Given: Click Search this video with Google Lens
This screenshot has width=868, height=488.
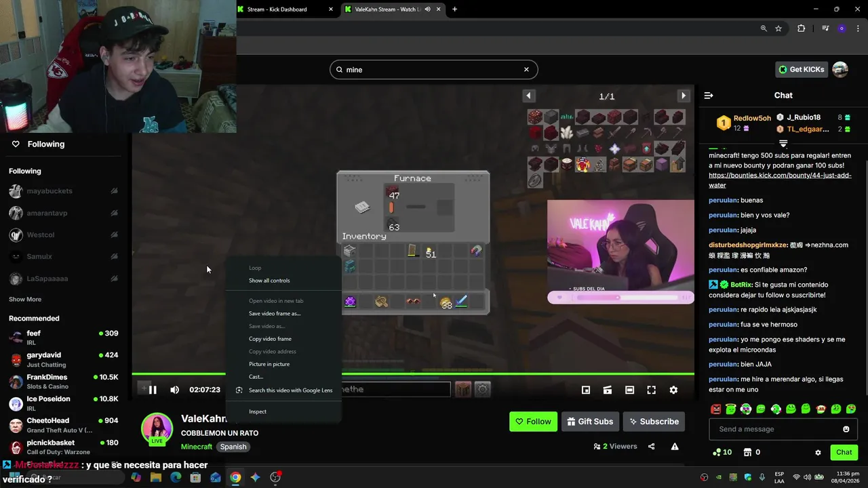Looking at the screenshot, I should [290, 390].
